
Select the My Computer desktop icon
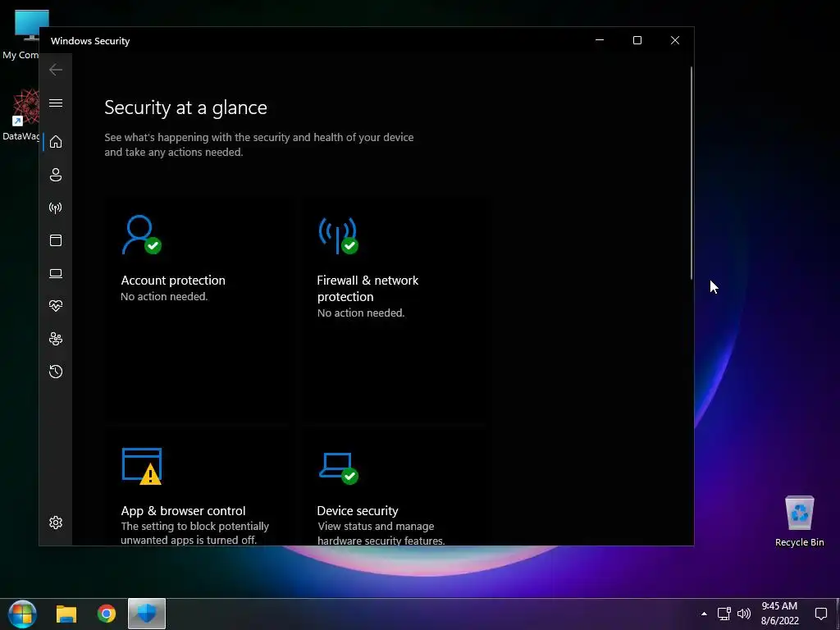tap(21, 34)
